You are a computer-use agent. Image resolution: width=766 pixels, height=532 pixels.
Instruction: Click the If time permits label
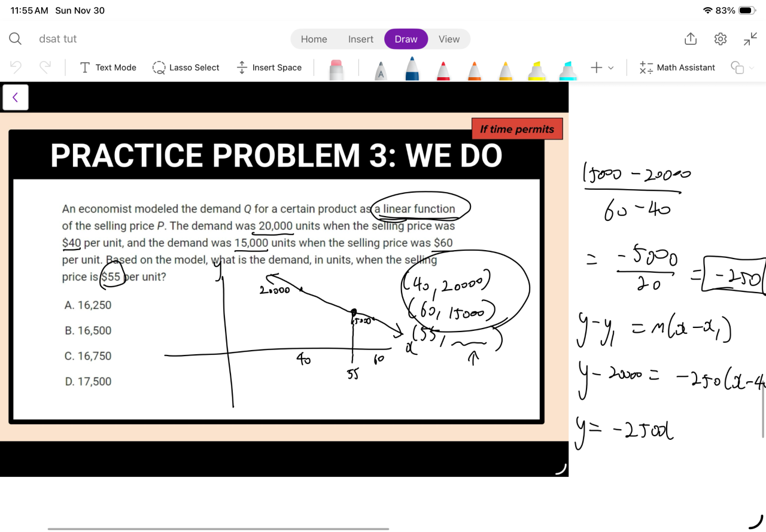coord(517,129)
